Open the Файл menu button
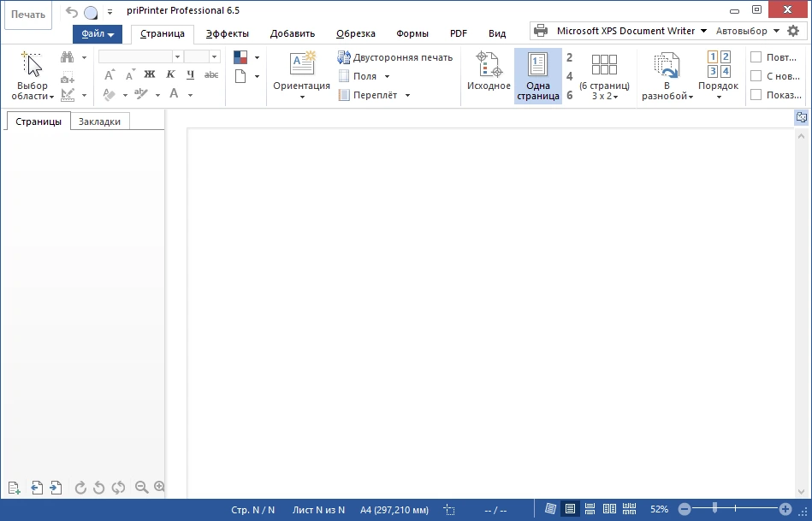 [98, 33]
